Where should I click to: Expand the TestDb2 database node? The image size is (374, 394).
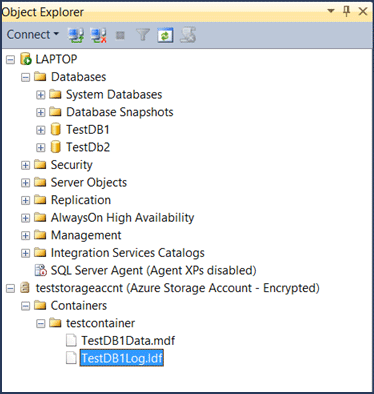pyautogui.click(x=40, y=148)
